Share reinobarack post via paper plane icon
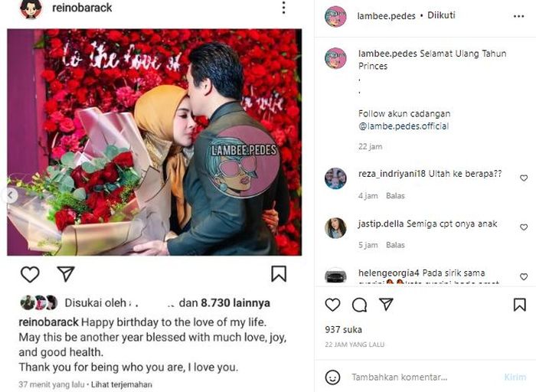 (x=66, y=274)
